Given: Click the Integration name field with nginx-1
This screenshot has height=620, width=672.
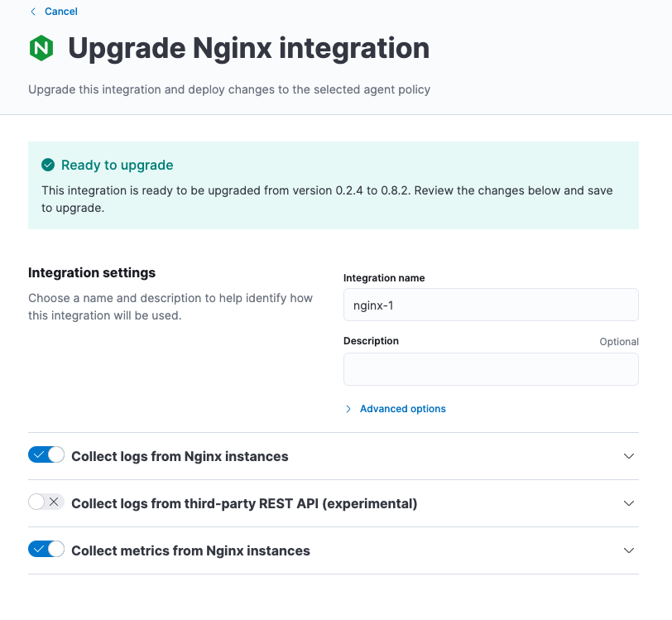Looking at the screenshot, I should [491, 305].
